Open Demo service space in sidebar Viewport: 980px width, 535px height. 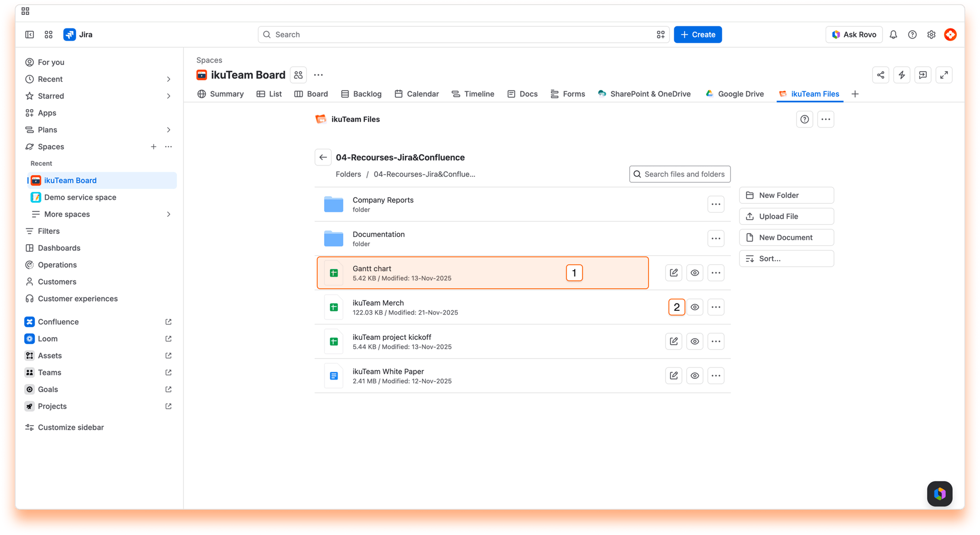(x=101, y=197)
